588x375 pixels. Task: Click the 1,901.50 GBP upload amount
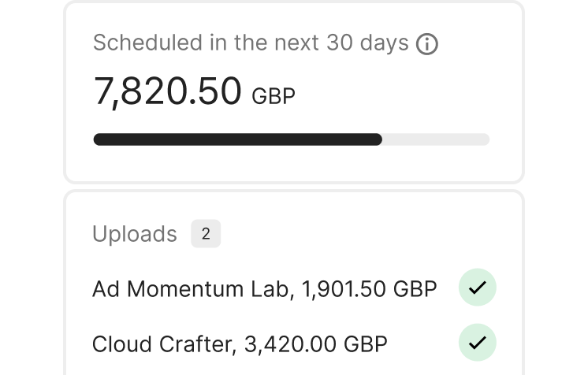(x=368, y=289)
